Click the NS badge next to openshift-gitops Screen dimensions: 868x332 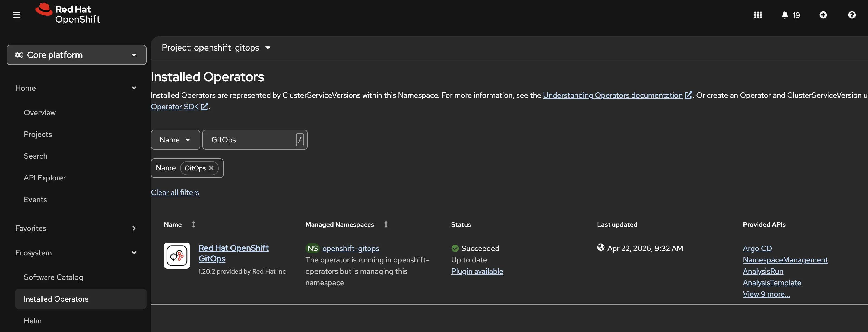click(x=313, y=248)
